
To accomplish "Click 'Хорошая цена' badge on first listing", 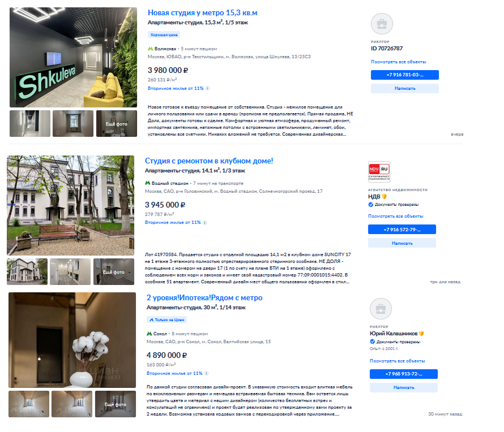I will point(164,34).
